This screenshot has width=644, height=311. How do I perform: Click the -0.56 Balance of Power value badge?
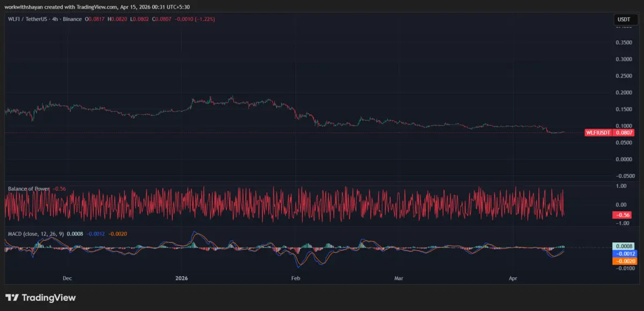[623, 214]
